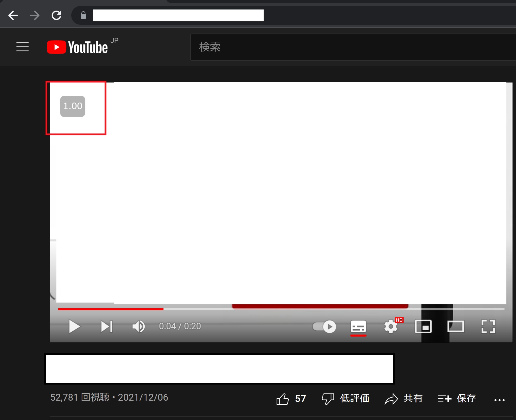Enter fullscreen view
Image resolution: width=516 pixels, height=420 pixels.
tap(489, 327)
